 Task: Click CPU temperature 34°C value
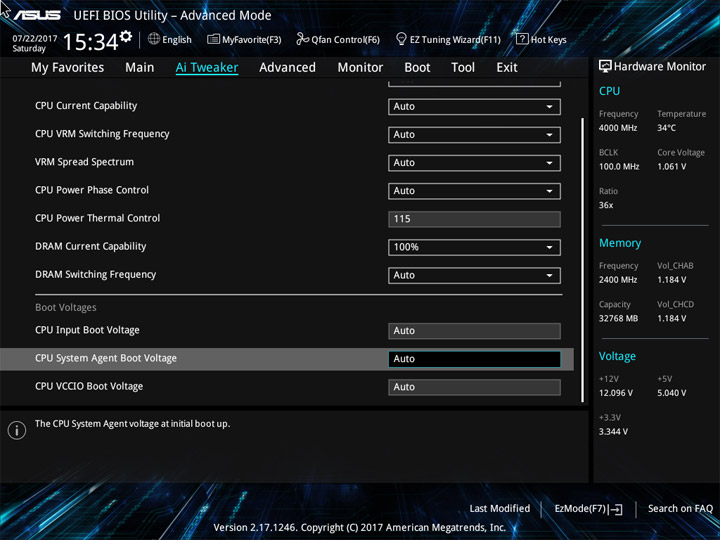coord(666,128)
